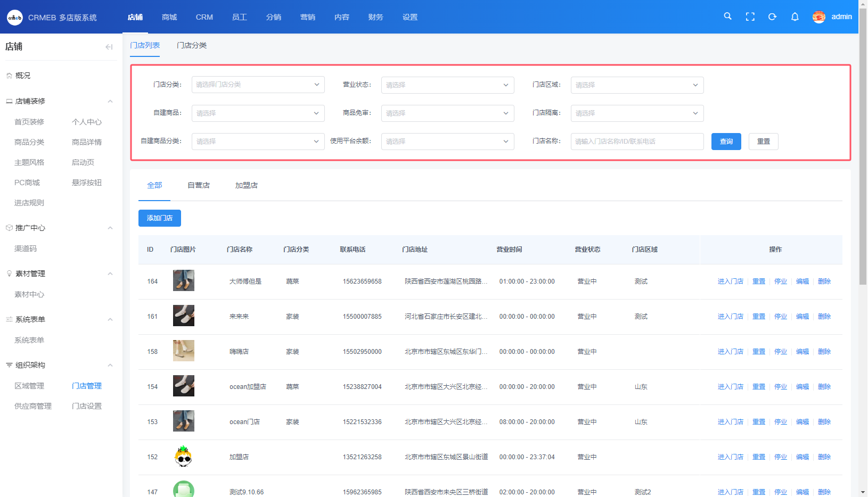This screenshot has height=497, width=868.
Task: Open the 营销 top menu
Action: tap(308, 17)
